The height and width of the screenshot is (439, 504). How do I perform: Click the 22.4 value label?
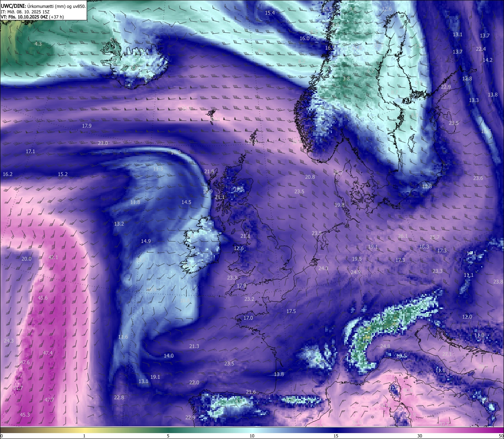pos(481,49)
